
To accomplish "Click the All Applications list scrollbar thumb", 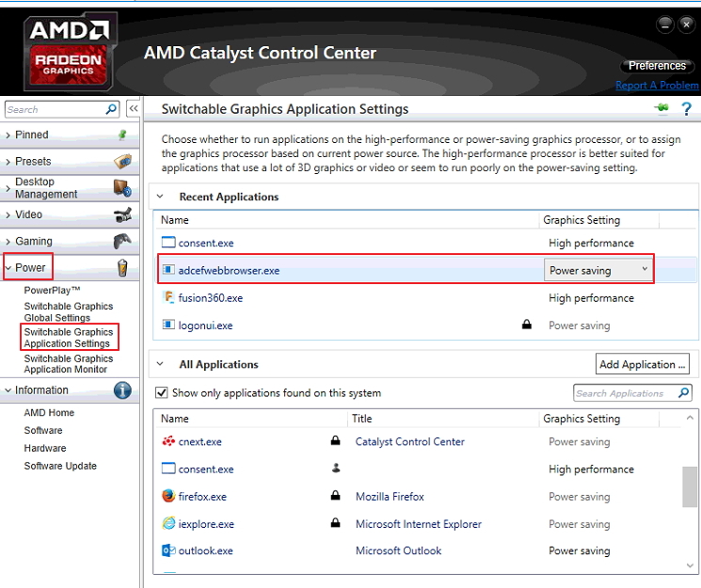I will point(690,486).
